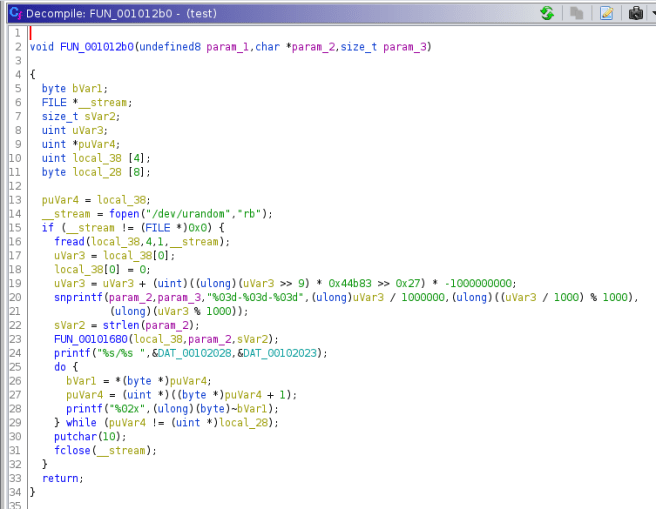Click line number 19 in the gutter

17,283
